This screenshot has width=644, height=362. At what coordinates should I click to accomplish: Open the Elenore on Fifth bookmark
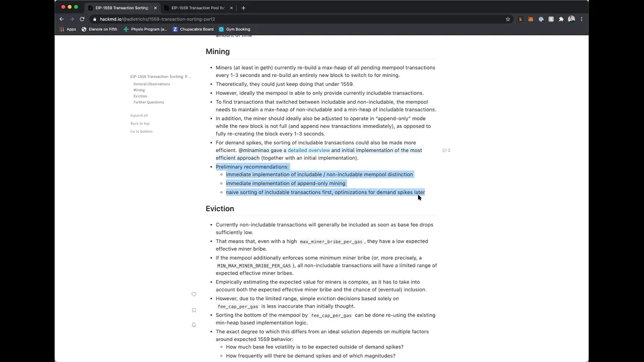[x=100, y=29]
